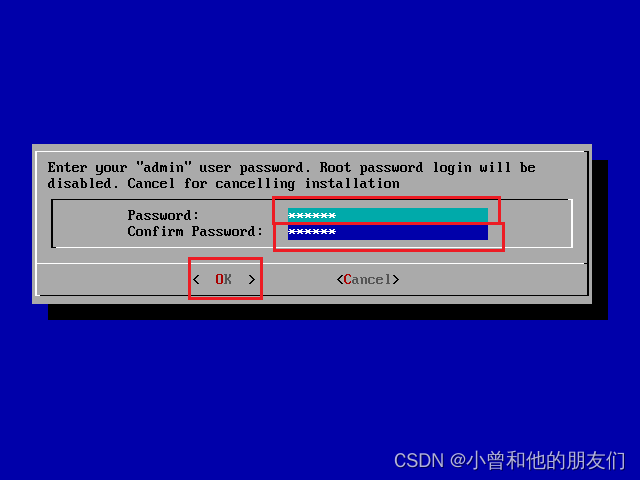The image size is (640, 480).
Task: Click the red letter O of OK
Action: (219, 280)
